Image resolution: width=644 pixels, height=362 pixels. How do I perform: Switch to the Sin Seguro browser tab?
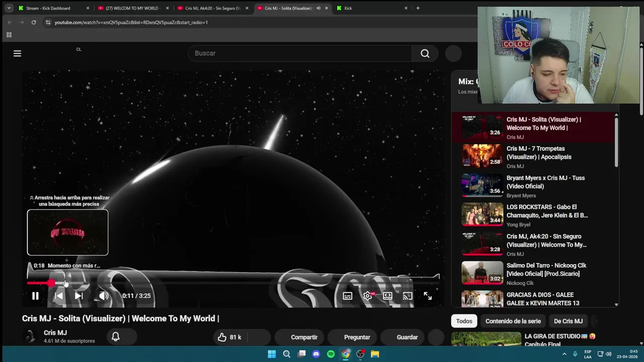tap(213, 8)
